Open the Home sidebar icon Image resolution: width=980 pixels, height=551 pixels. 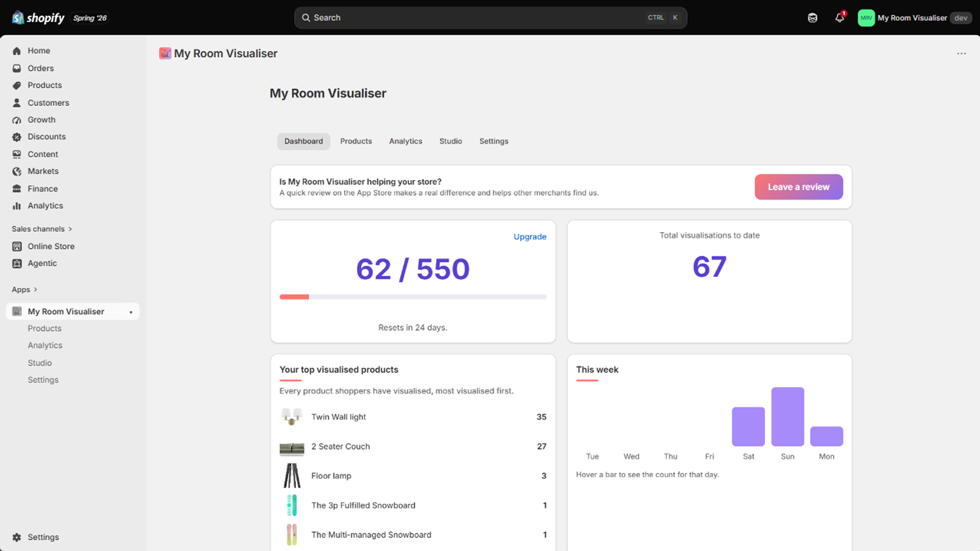(x=17, y=51)
